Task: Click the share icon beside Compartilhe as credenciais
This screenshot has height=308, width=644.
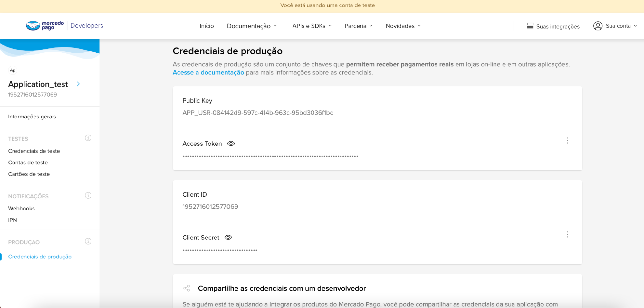Action: pos(187,288)
